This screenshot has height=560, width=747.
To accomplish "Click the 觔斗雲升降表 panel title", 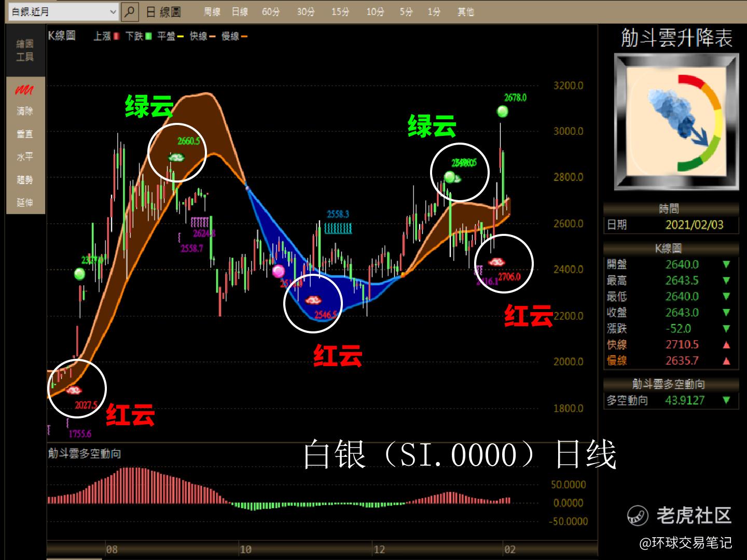I will pyautogui.click(x=676, y=38).
